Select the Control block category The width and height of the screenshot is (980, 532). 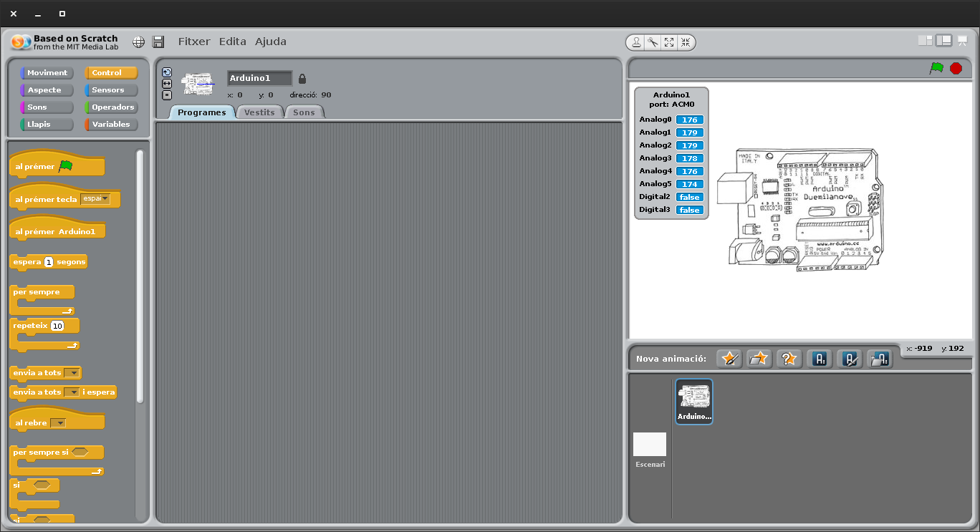[111, 73]
